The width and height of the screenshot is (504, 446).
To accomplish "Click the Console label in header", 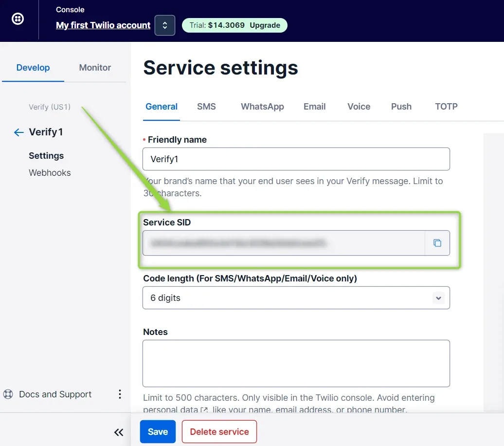I will (70, 10).
